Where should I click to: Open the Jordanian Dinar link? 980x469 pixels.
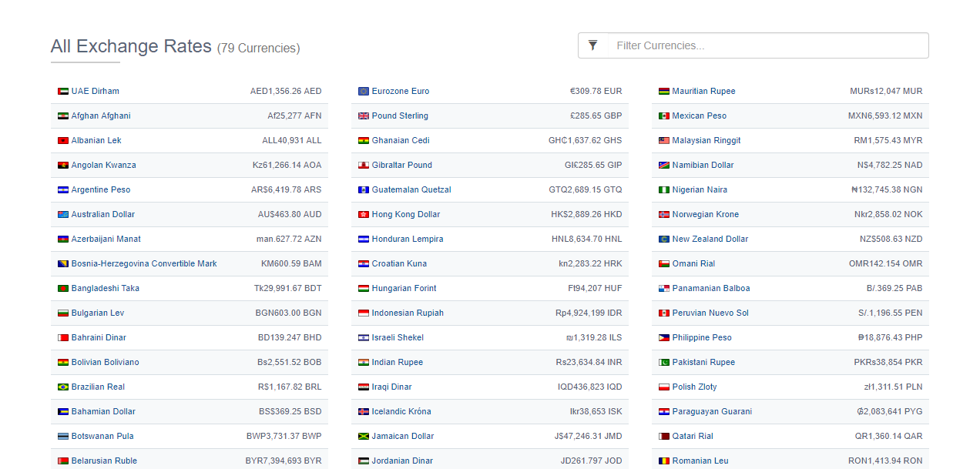pos(402,461)
